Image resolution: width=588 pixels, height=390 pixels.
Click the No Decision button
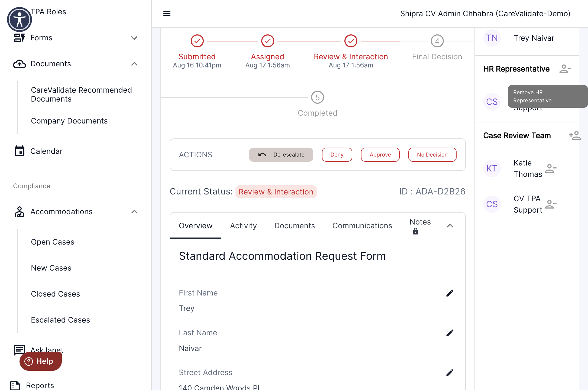pos(432,155)
